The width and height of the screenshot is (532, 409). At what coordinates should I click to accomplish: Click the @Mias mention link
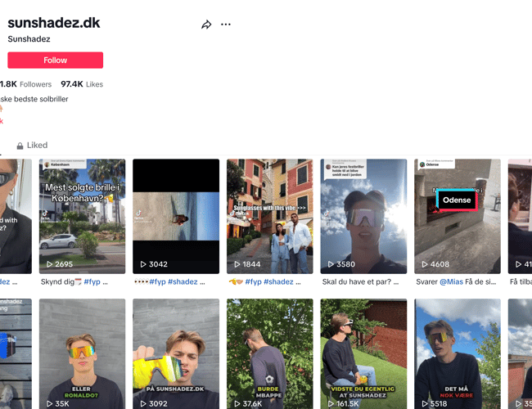coord(451,282)
